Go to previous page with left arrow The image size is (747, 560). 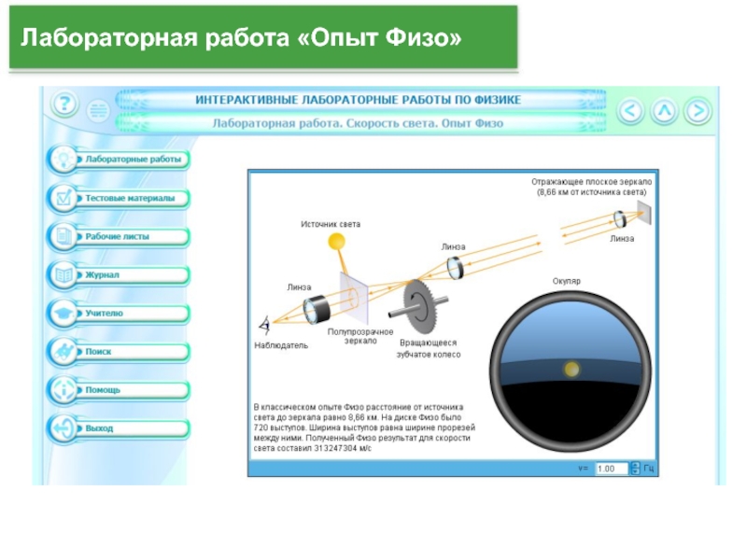click(630, 111)
